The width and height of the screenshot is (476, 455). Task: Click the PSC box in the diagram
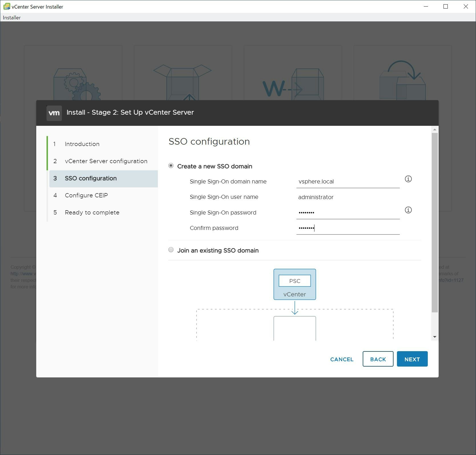click(295, 281)
